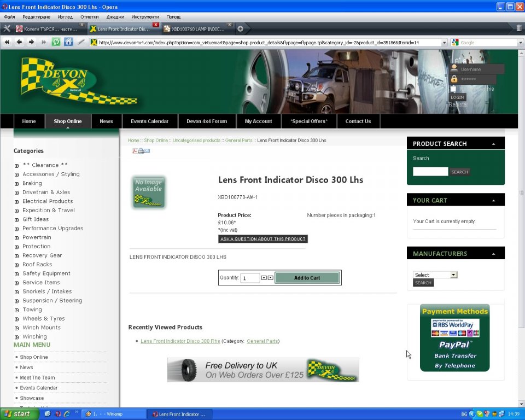This screenshot has height=420, width=525.
Task: Open the Opera panels wrench icon
Action: pos(7,29)
